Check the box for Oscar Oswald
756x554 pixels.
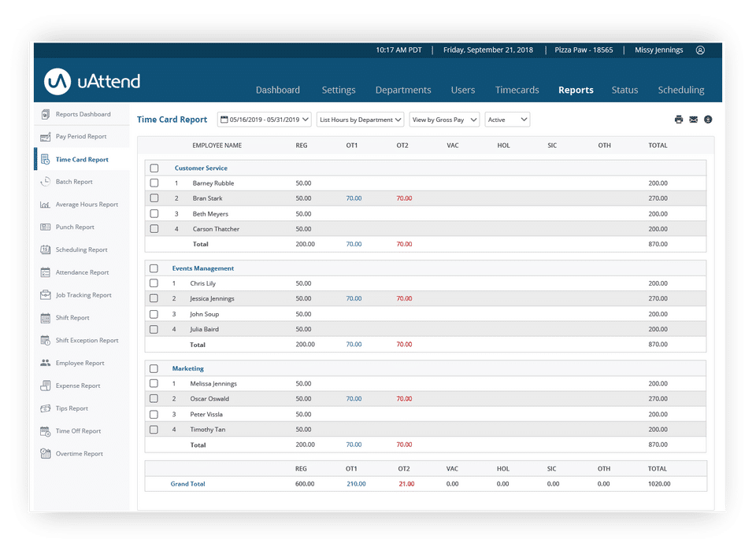pos(154,398)
